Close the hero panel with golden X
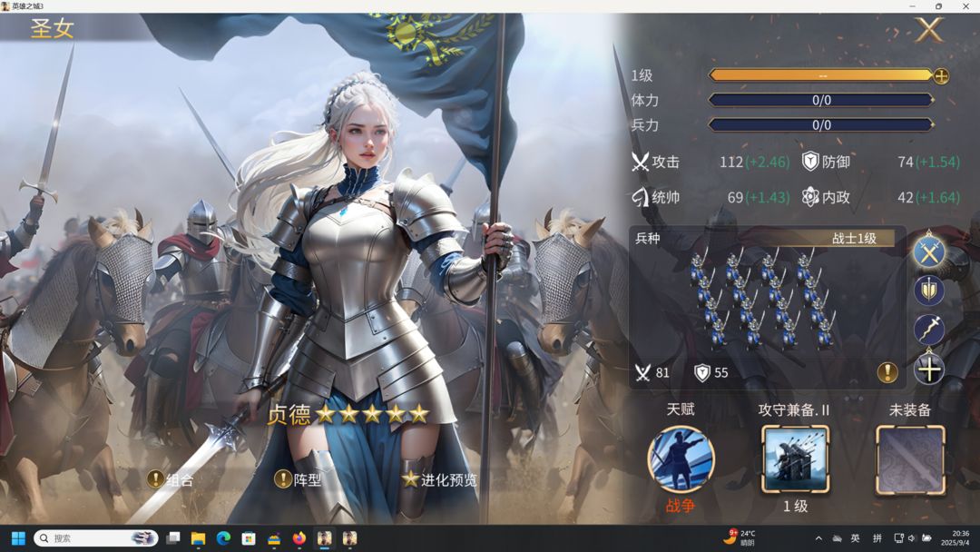Image resolution: width=980 pixels, height=552 pixels. coord(929,29)
